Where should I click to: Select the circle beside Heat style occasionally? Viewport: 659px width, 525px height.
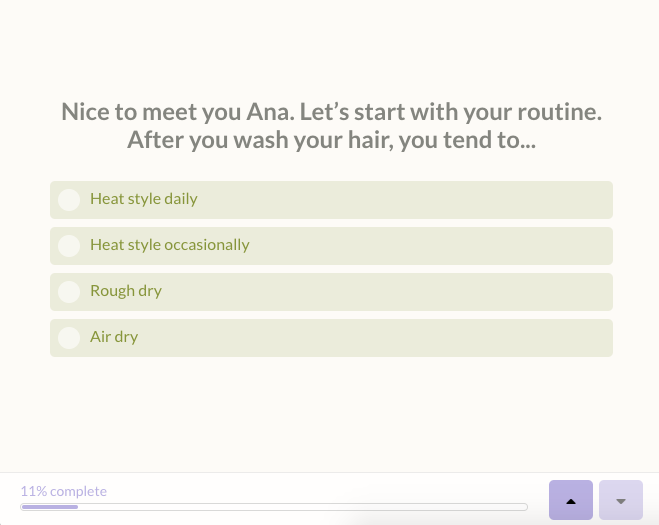pyautogui.click(x=69, y=246)
